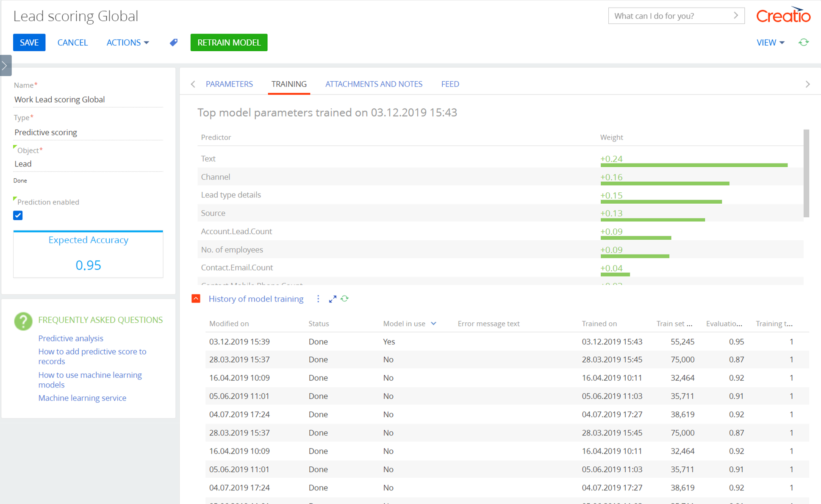Image resolution: width=821 pixels, height=504 pixels.
Task: Uncheck the Prediction enabled checkbox
Action: click(18, 215)
